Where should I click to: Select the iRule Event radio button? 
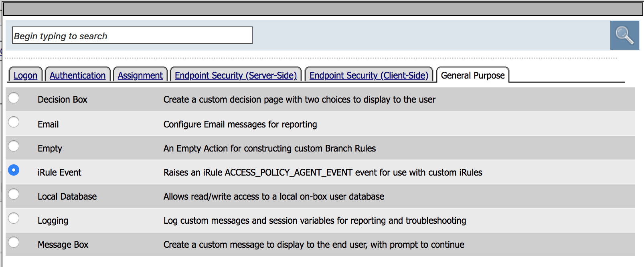[x=14, y=170]
